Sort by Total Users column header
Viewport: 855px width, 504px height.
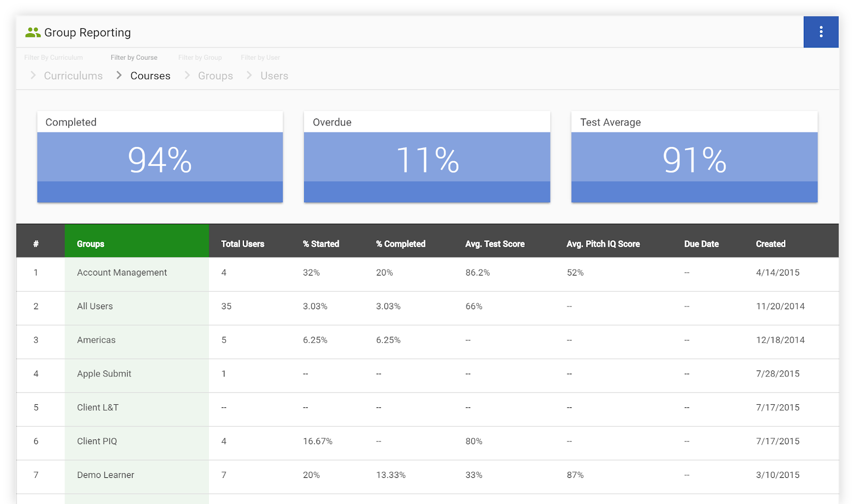click(x=243, y=244)
